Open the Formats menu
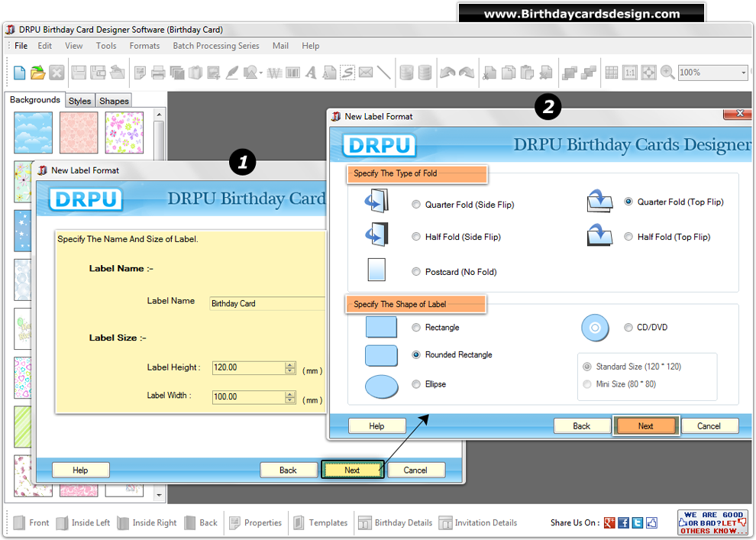The height and width of the screenshot is (540, 756). tap(144, 46)
